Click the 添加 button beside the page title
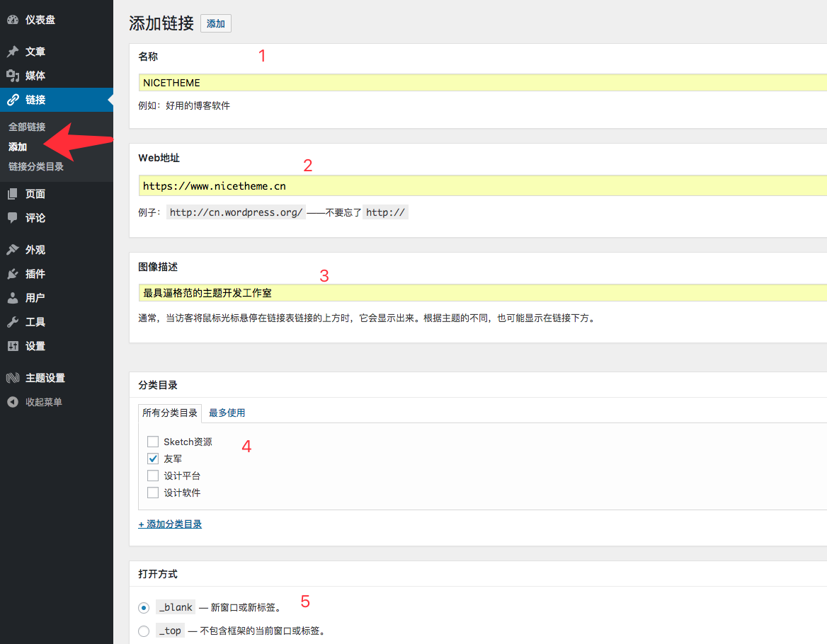The image size is (827, 644). pyautogui.click(x=216, y=24)
